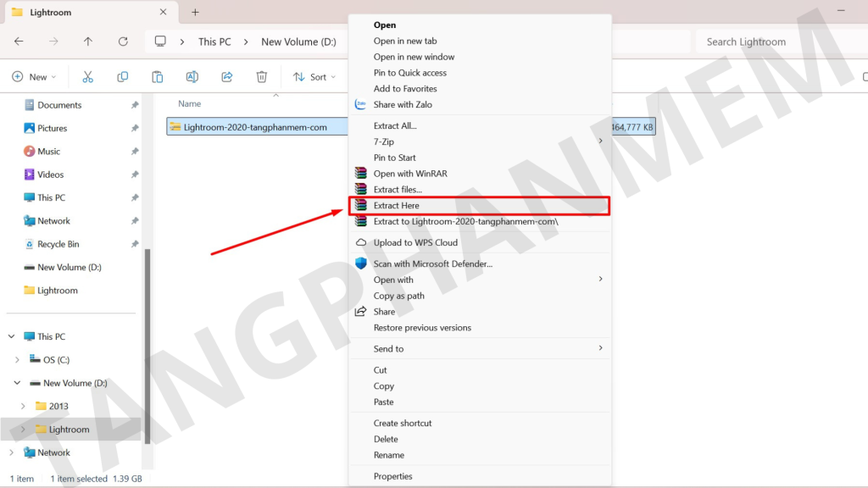Go forward with the right arrow
The height and width of the screenshot is (488, 868).
(53, 42)
